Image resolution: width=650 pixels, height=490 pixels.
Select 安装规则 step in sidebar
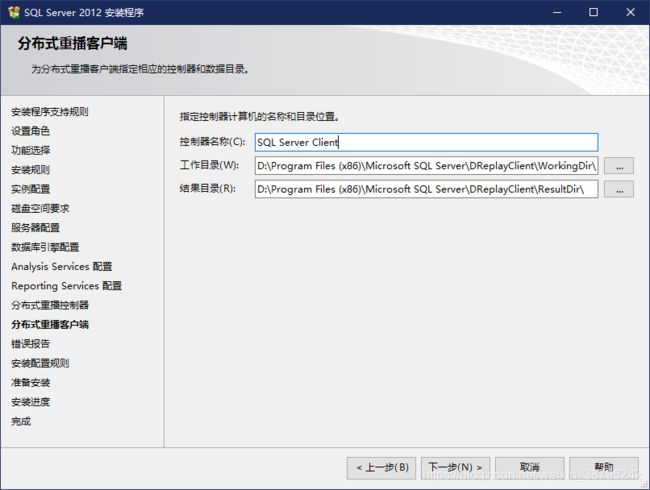(x=31, y=170)
